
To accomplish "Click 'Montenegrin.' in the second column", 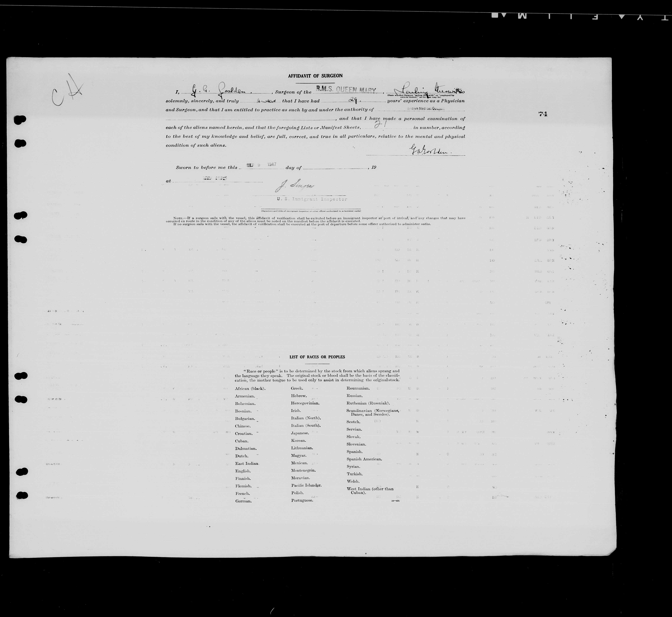I will coord(303,470).
